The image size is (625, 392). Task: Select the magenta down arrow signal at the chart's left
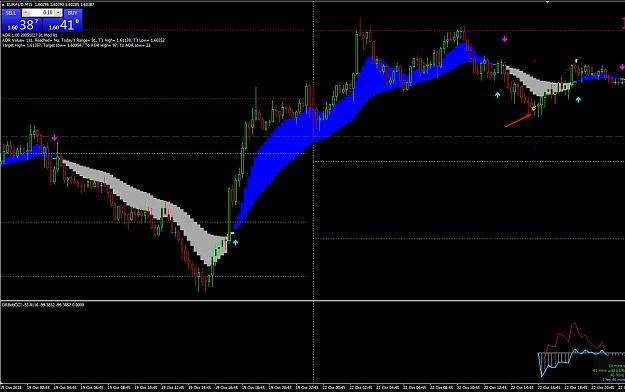click(x=54, y=138)
